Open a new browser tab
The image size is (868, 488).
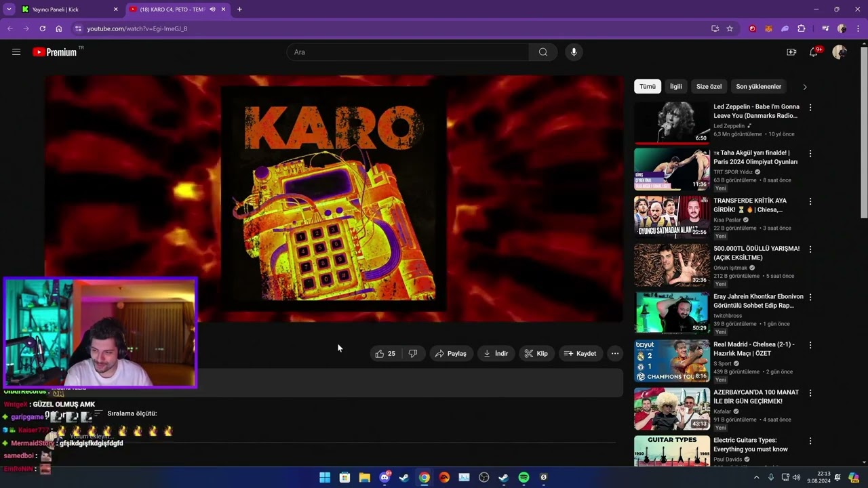click(239, 9)
